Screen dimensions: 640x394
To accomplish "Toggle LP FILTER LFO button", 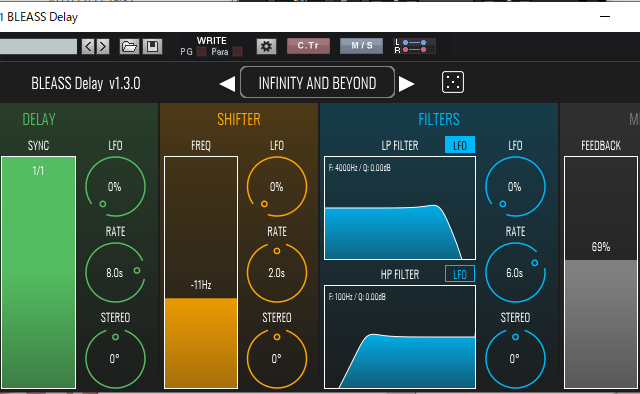I will (x=460, y=145).
